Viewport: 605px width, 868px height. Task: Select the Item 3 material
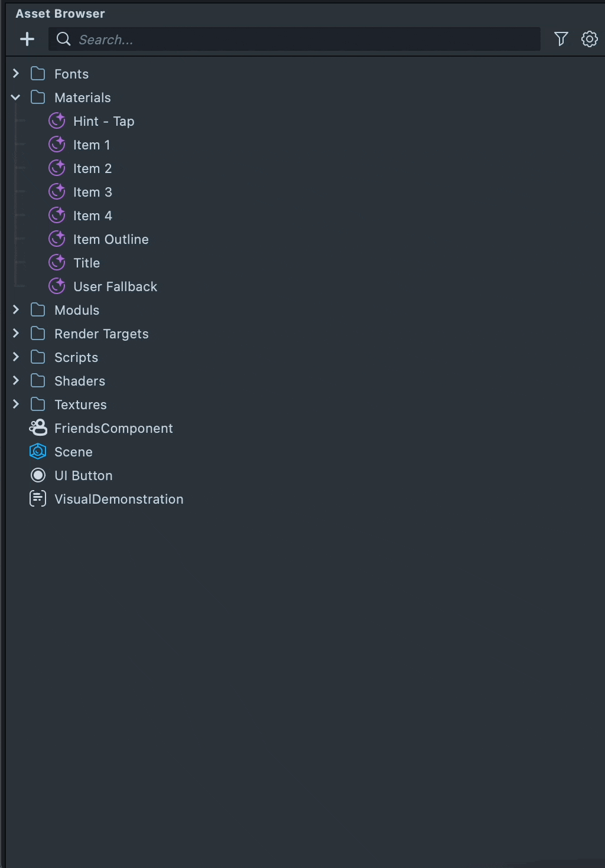[92, 192]
